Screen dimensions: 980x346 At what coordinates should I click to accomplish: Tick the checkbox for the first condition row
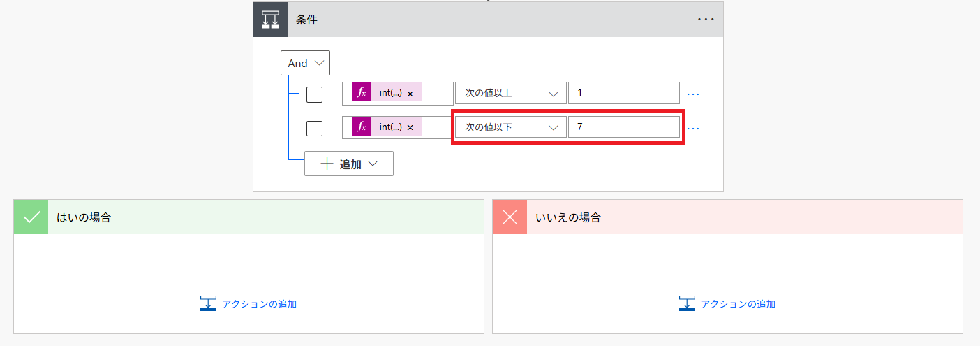coord(314,94)
